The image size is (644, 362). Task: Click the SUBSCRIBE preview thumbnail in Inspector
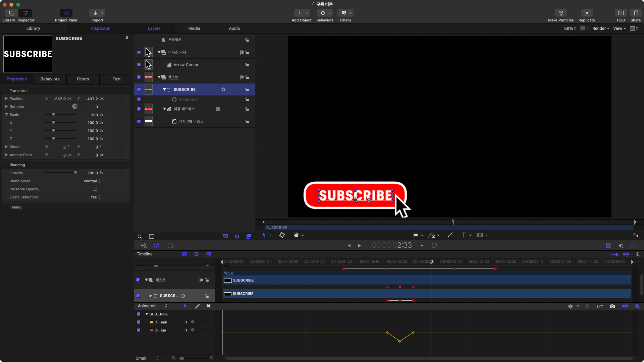(28, 54)
